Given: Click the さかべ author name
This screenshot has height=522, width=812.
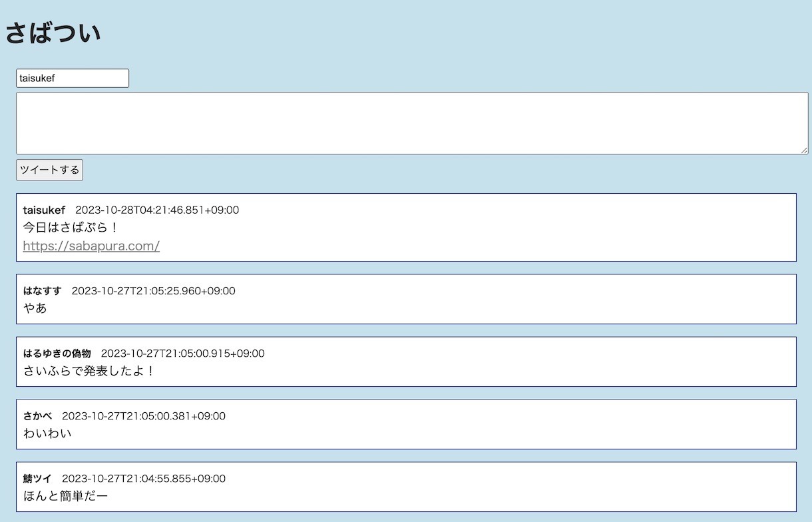Looking at the screenshot, I should pyautogui.click(x=37, y=416).
